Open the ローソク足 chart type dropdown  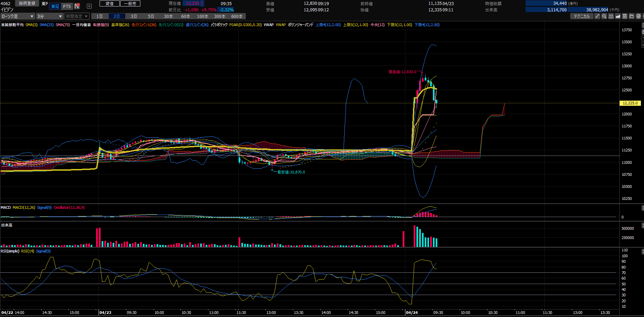(x=18, y=16)
